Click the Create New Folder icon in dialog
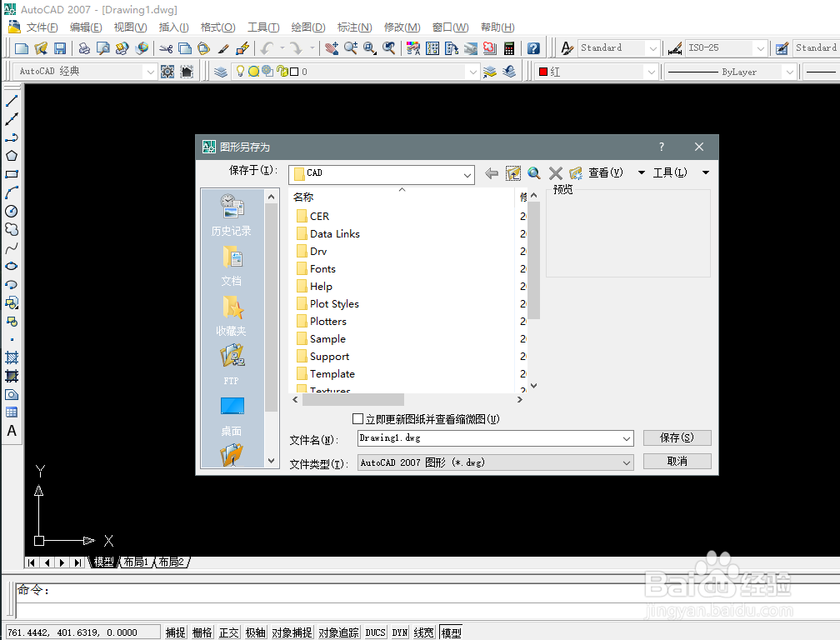 [575, 172]
